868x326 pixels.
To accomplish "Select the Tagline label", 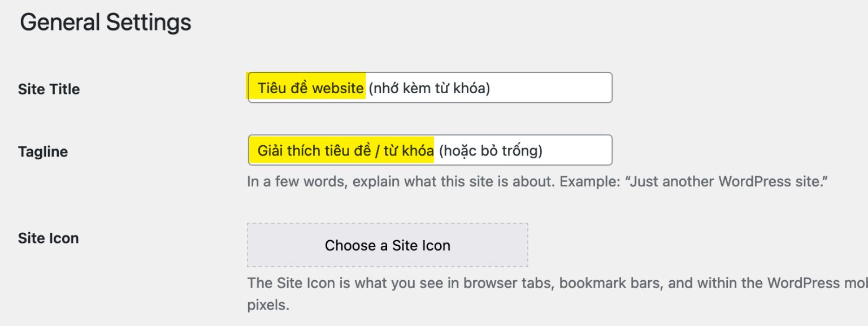I will pos(42,152).
